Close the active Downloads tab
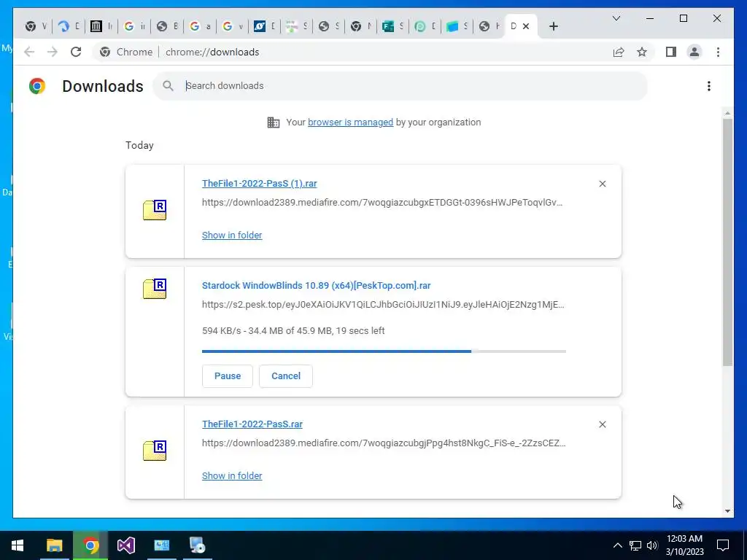Image resolution: width=747 pixels, height=560 pixels. (526, 26)
